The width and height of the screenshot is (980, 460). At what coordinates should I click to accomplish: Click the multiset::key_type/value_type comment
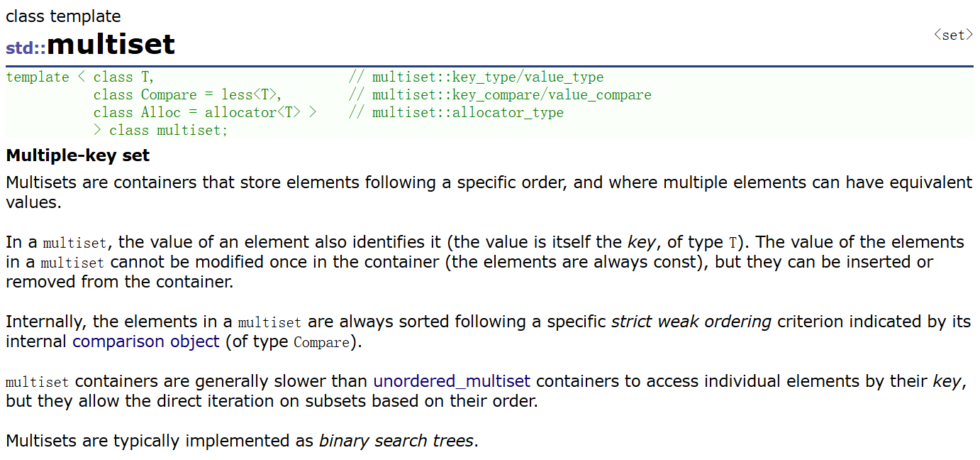point(476,77)
